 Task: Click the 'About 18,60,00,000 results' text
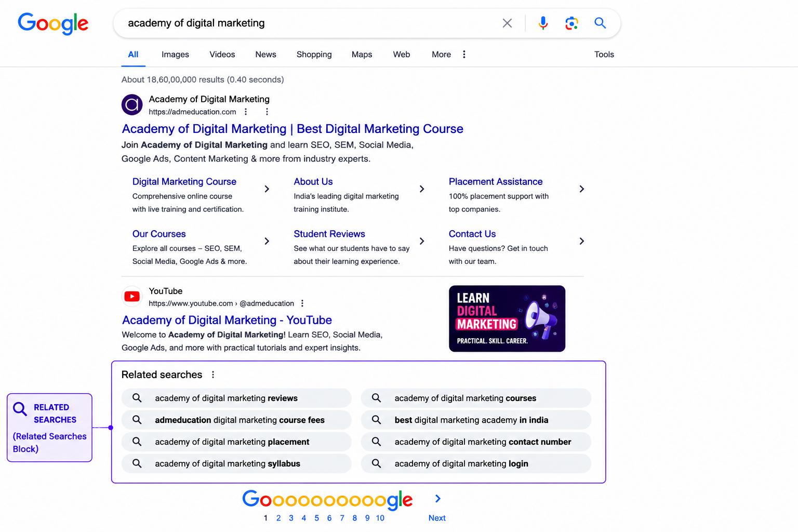pyautogui.click(x=203, y=79)
